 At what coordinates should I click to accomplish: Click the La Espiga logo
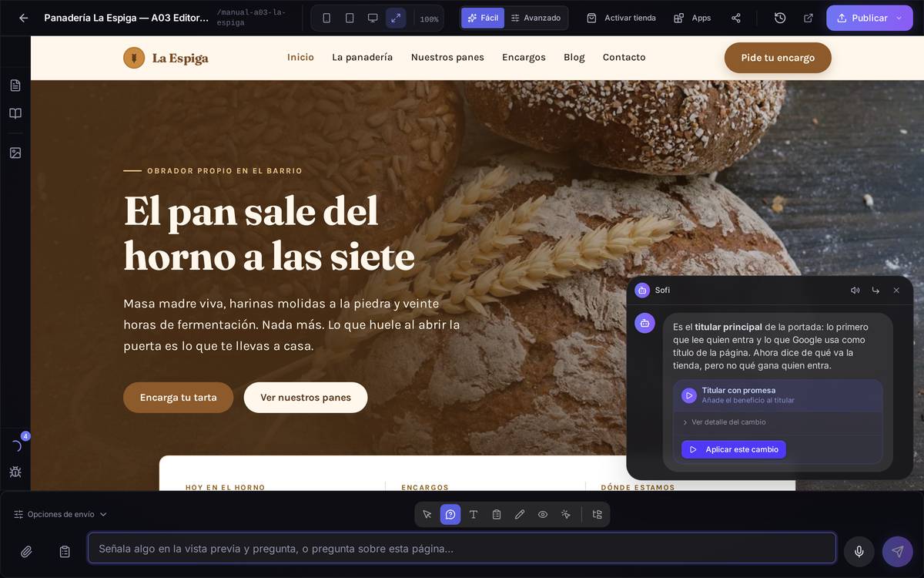166,58
